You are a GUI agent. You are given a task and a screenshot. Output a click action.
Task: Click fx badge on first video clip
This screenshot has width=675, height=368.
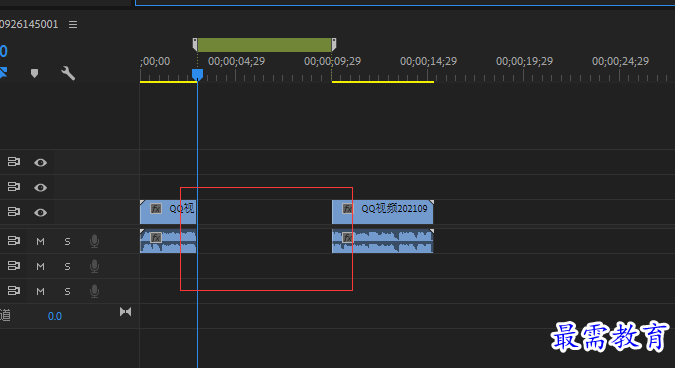156,209
